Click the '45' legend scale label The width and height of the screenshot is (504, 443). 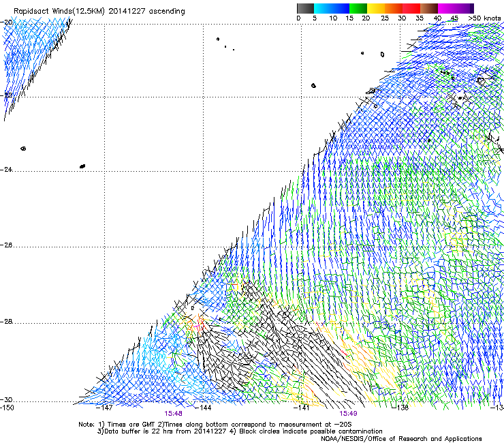click(x=454, y=18)
